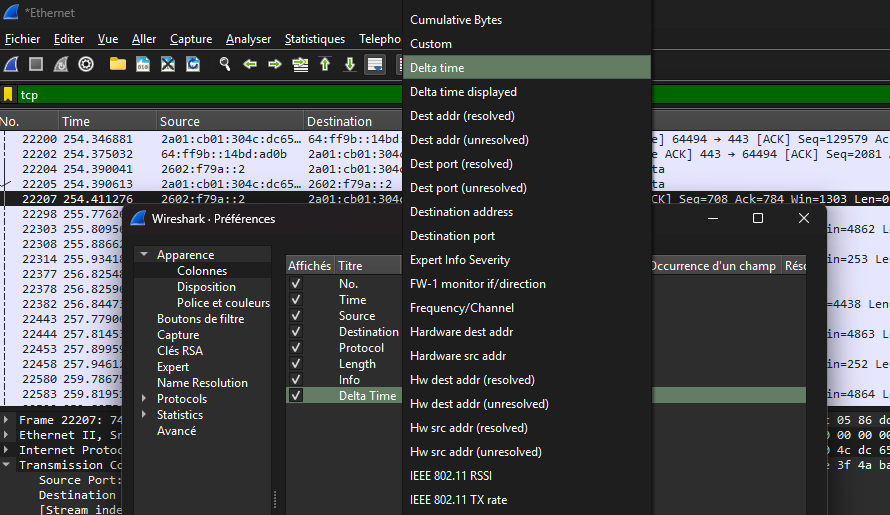Open capture options gear icon
890x515 pixels.
[x=86, y=64]
